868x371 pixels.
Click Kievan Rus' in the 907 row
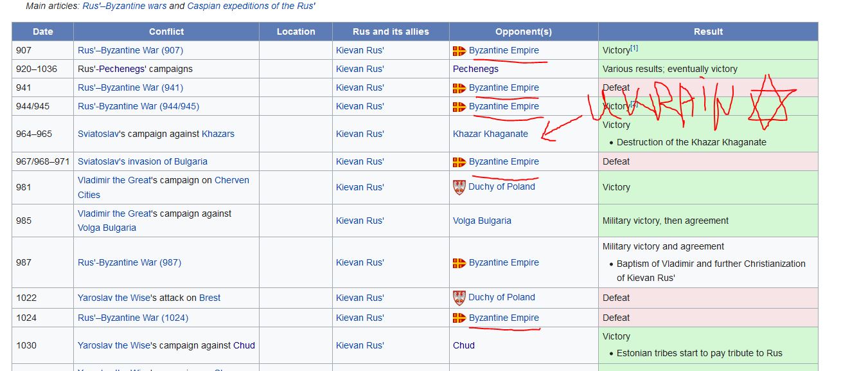click(x=360, y=50)
